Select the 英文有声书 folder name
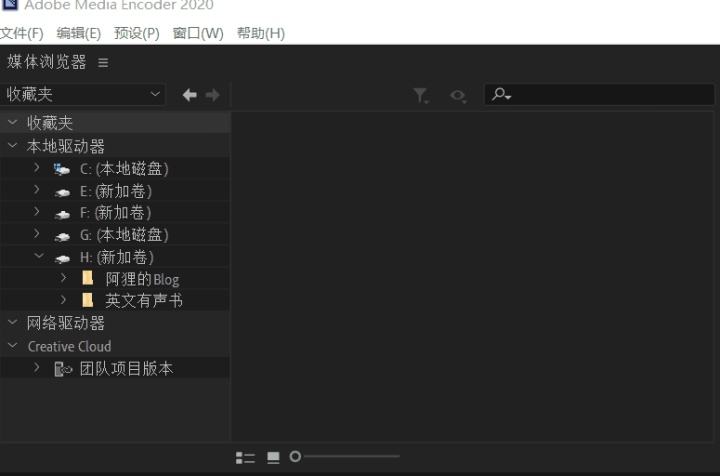The image size is (720, 476). point(144,301)
